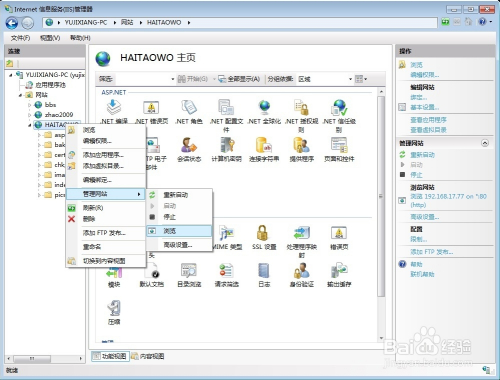Open the 筛选 filter dropdown arrow
The width and height of the screenshot is (500, 380).
tap(173, 79)
